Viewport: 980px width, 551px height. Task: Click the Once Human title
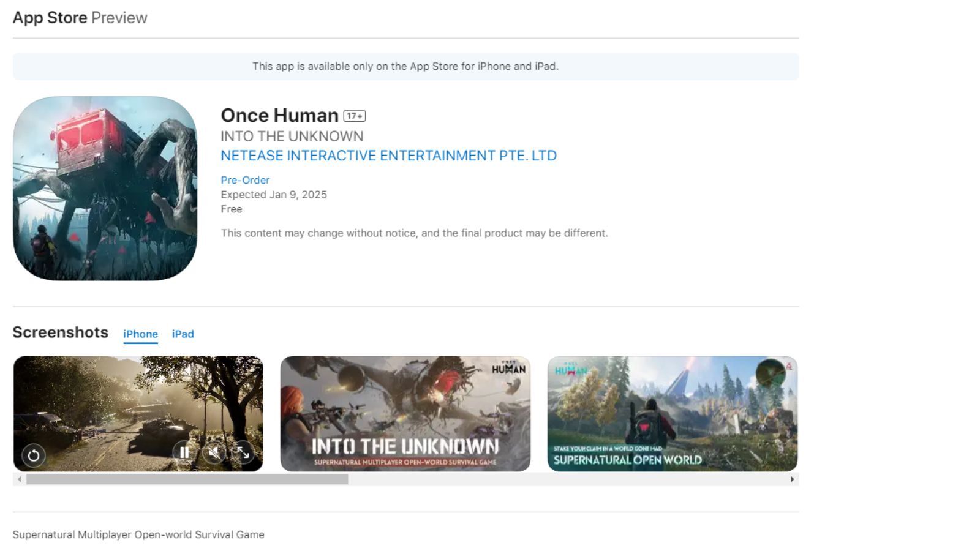[279, 115]
